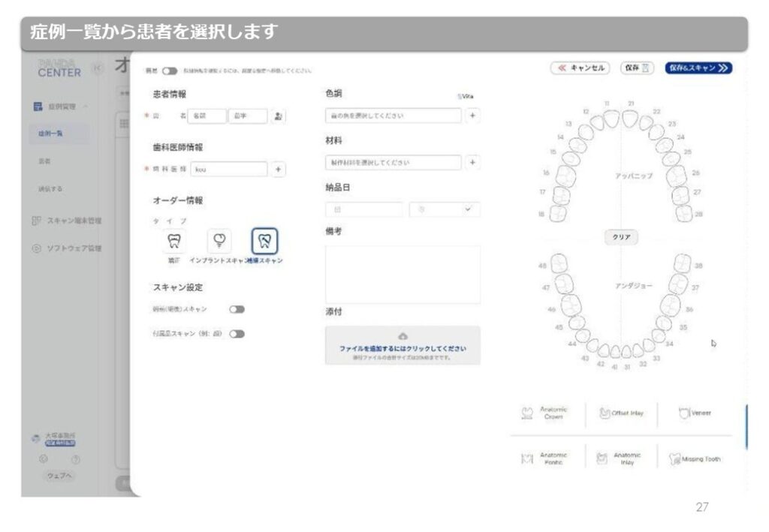Select the インプラントスキャン implant scan icon
Screen dimensions: 769x532
pyautogui.click(x=219, y=241)
